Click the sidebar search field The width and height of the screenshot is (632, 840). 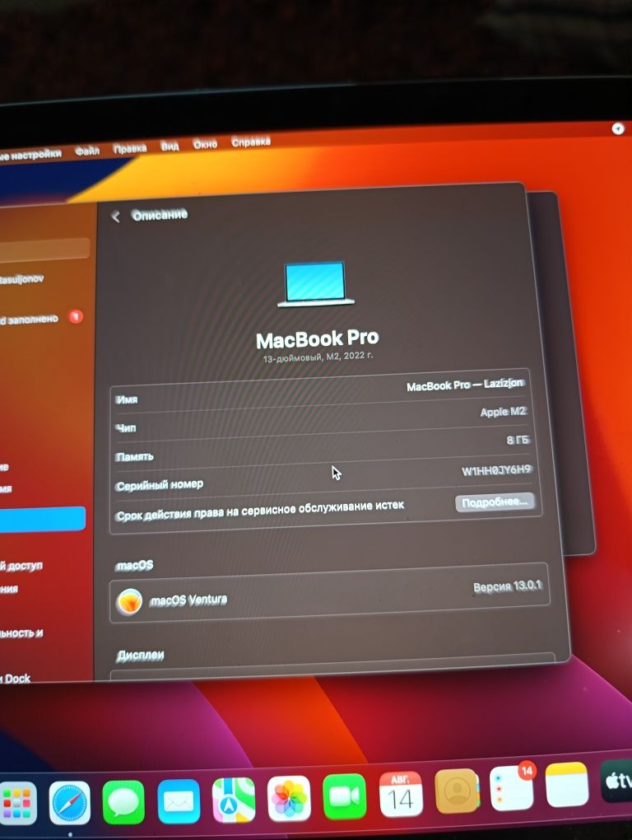[44, 249]
